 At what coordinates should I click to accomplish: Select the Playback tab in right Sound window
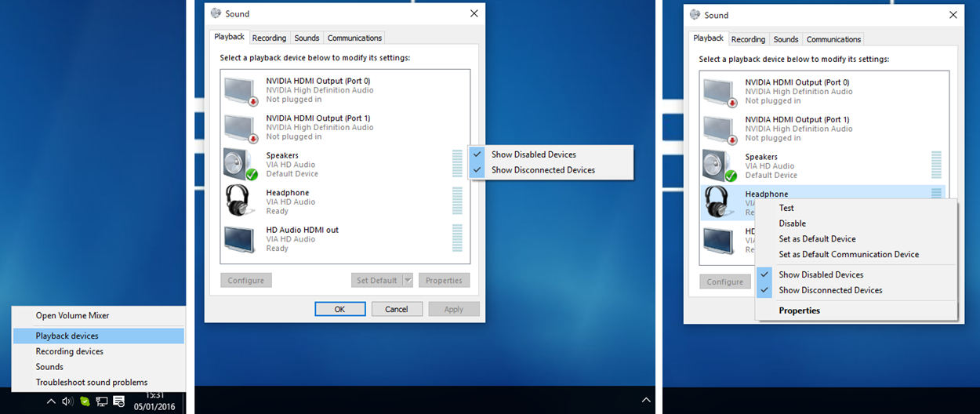pos(709,38)
